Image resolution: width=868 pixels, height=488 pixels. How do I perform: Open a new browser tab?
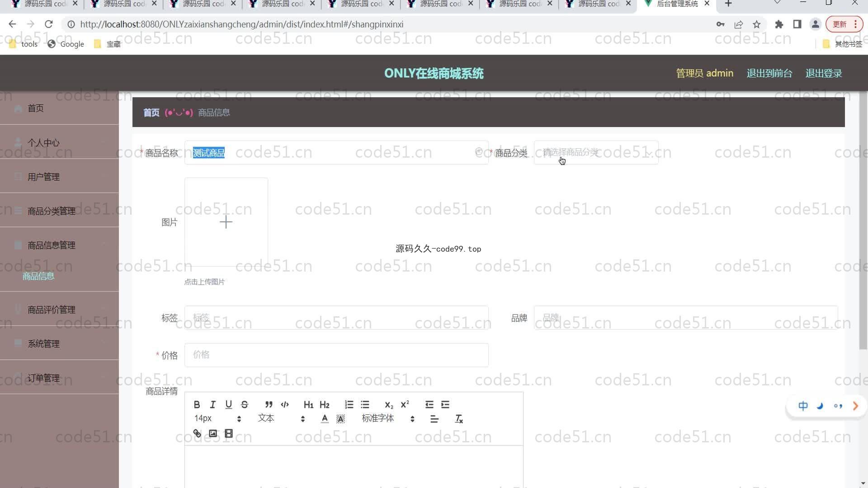pyautogui.click(x=728, y=4)
